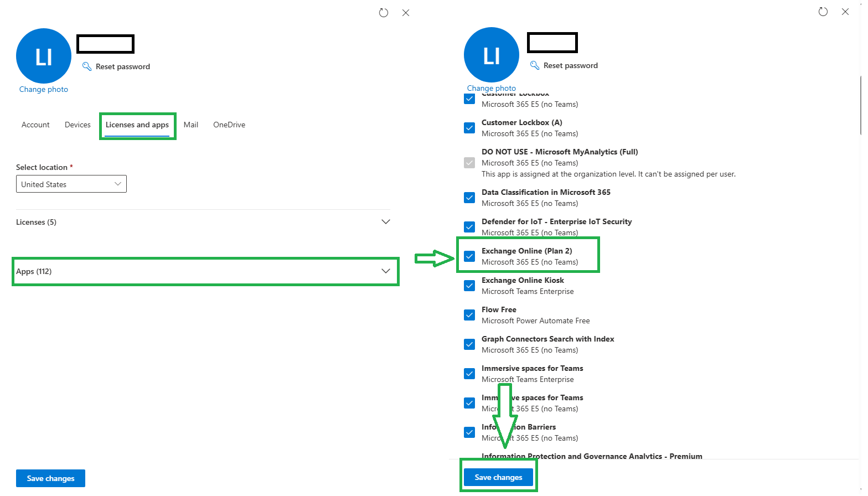Toggle the disabled MyAnalytics (Full) checkbox
The height and width of the screenshot is (496, 868).
(x=469, y=163)
